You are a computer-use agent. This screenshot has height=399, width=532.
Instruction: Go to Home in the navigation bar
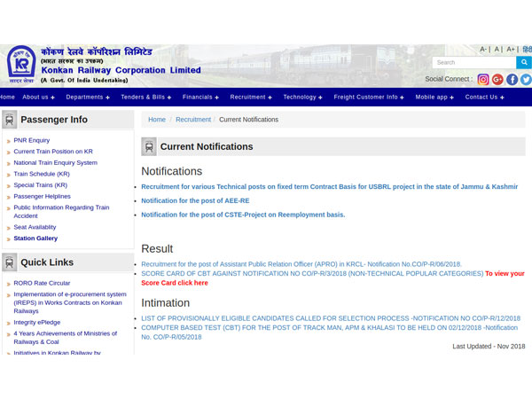[x=7, y=97]
